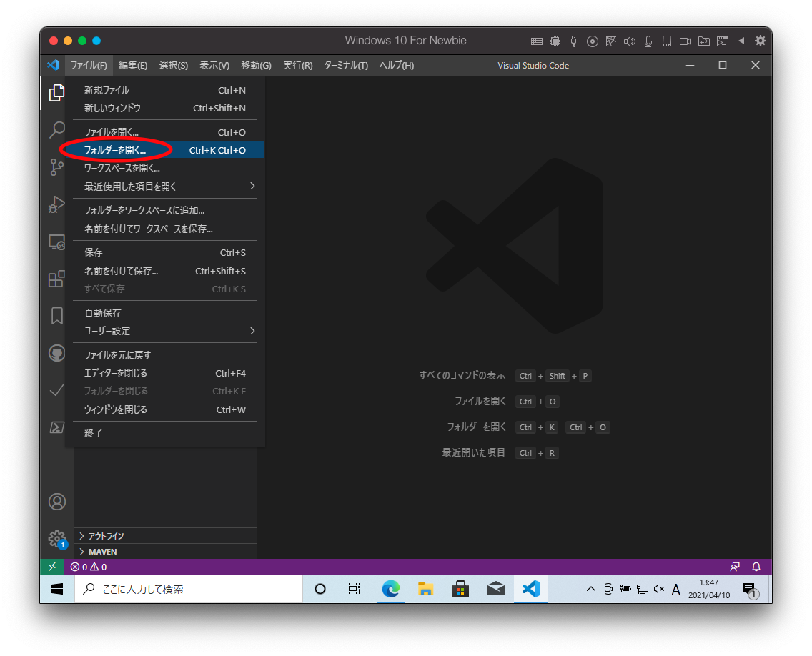Open the Run and Debug icon
Viewport: 812px width, 656px height.
pos(56,204)
